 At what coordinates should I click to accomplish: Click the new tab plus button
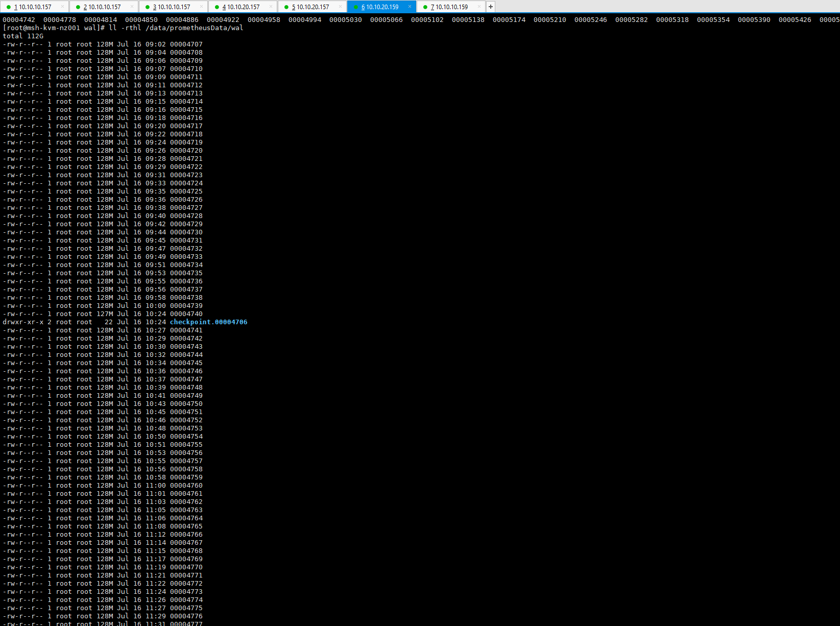(490, 7)
